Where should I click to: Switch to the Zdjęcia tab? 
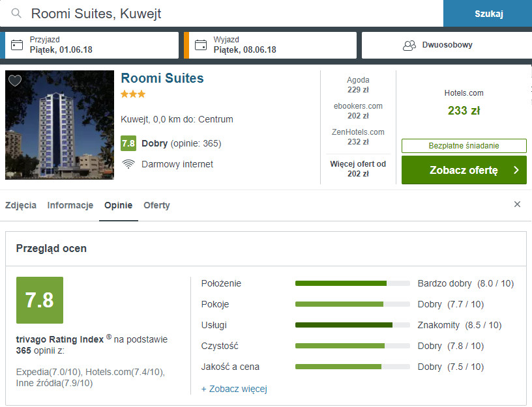[21, 205]
